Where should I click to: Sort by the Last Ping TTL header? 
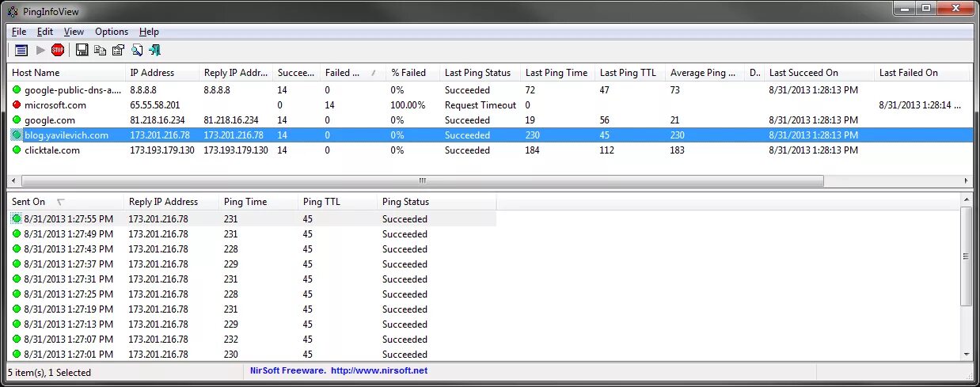pos(630,73)
